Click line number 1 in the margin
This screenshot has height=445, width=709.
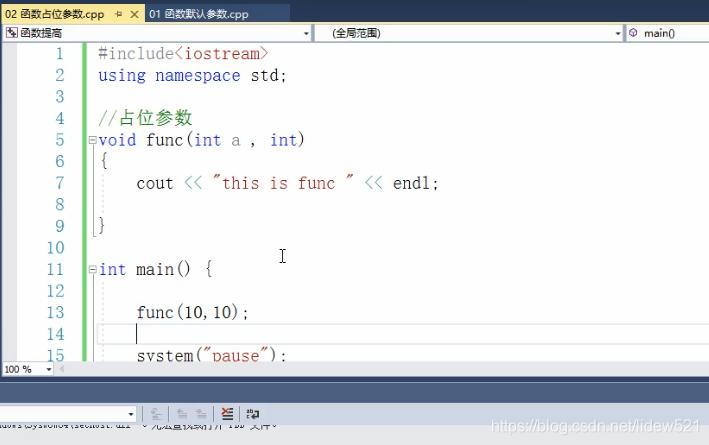(60, 54)
